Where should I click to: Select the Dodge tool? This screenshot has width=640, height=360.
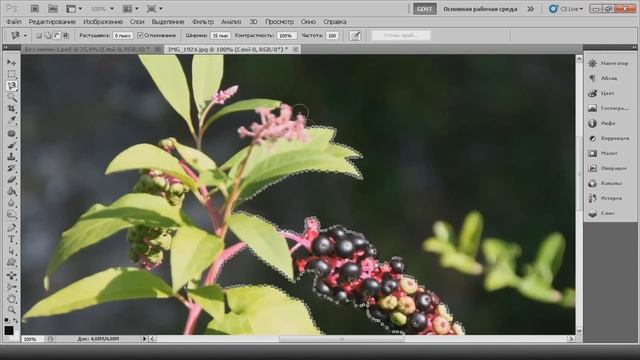click(11, 214)
